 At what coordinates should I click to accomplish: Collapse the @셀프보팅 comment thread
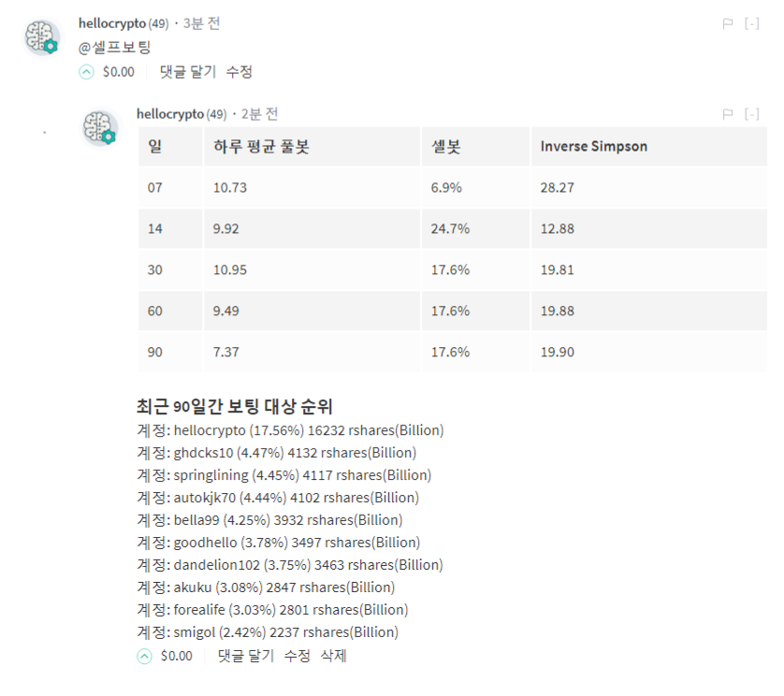(x=751, y=23)
